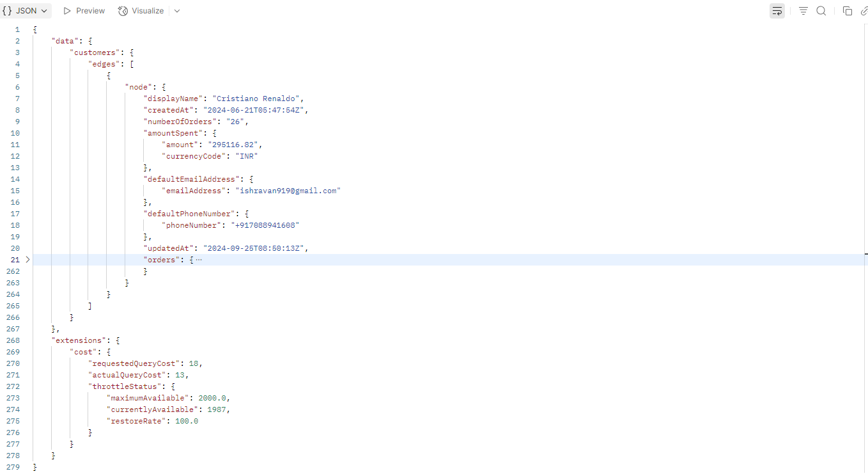Screen dimensions: 868x476
Task: Open the JSON format dropdown
Action: [26, 11]
